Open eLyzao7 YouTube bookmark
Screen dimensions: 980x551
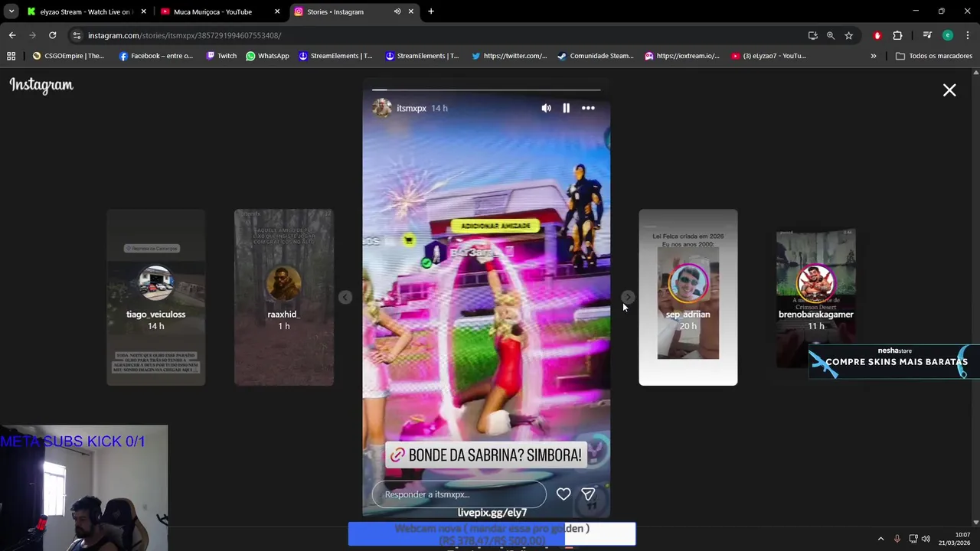[769, 56]
